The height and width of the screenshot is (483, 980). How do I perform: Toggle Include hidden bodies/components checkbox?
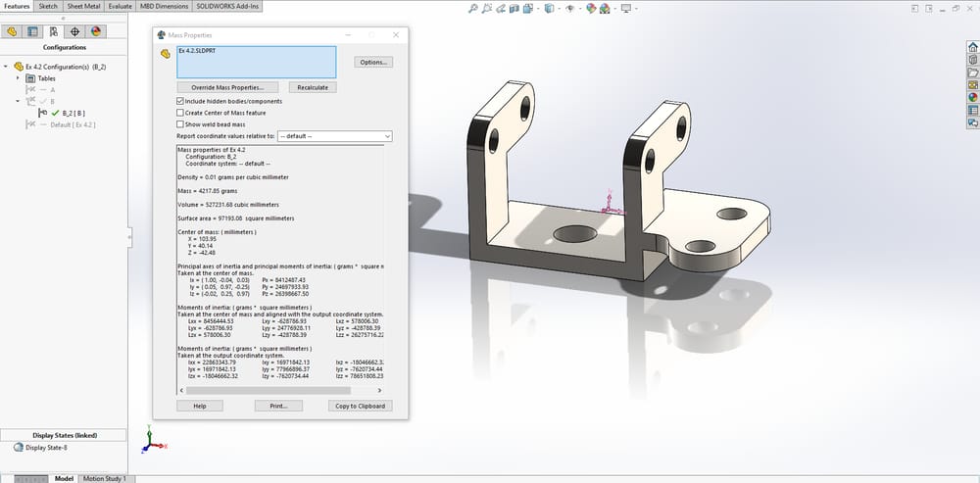pos(180,101)
